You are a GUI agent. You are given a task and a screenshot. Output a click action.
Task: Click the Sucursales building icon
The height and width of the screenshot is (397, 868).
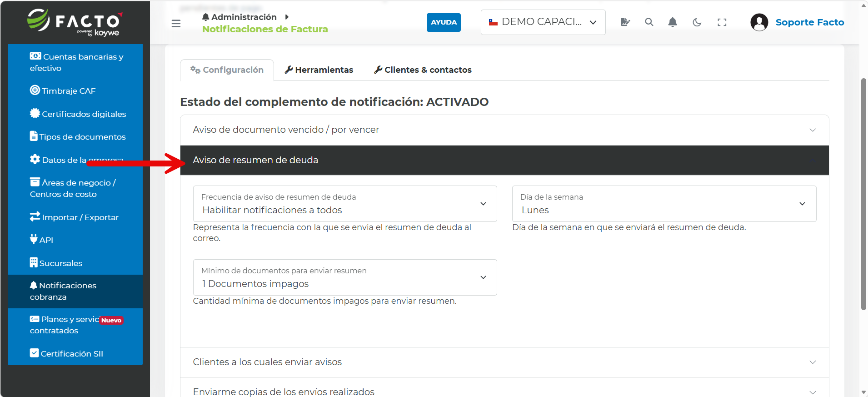pos(34,262)
